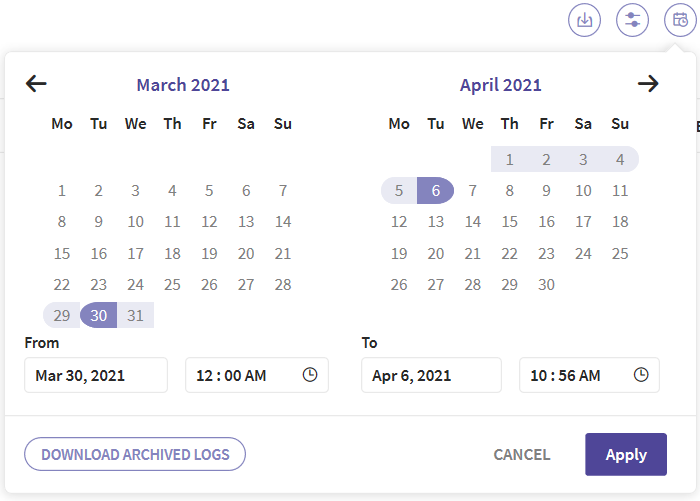Open the filter sliders icon
This screenshot has height=501, width=700.
click(x=632, y=20)
